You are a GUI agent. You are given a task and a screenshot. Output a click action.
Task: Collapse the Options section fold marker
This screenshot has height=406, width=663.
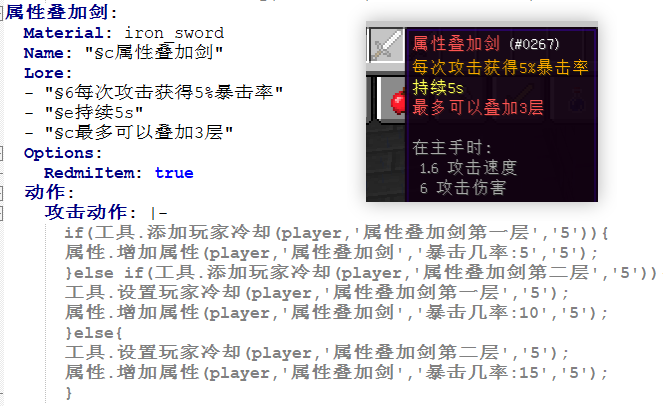[x=2, y=153]
